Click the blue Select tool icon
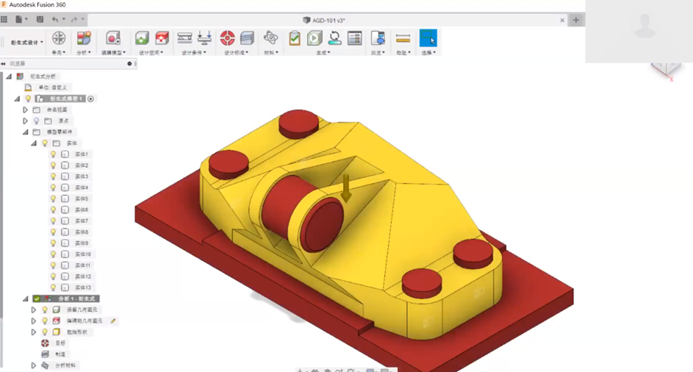This screenshot has width=693, height=372. [x=428, y=38]
